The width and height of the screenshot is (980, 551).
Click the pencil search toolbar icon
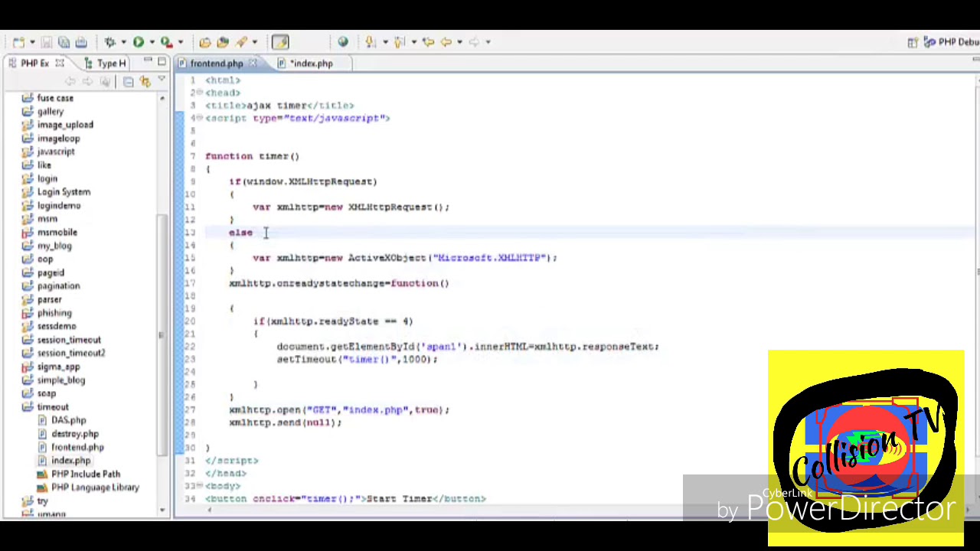[x=241, y=42]
